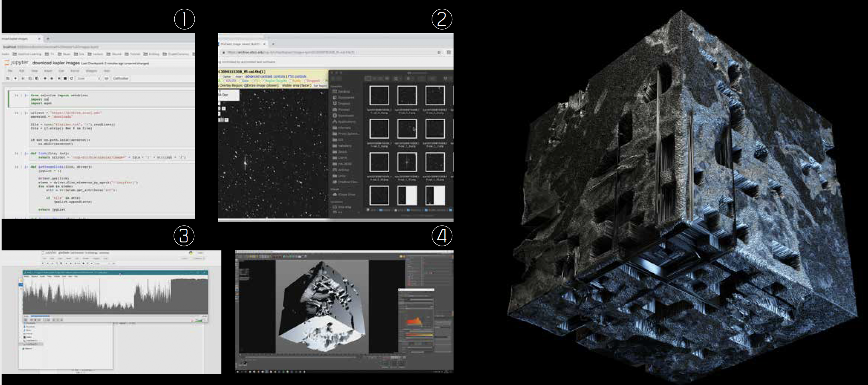Click the CellToolbar button
Image resolution: width=868 pixels, height=385 pixels.
[121, 78]
